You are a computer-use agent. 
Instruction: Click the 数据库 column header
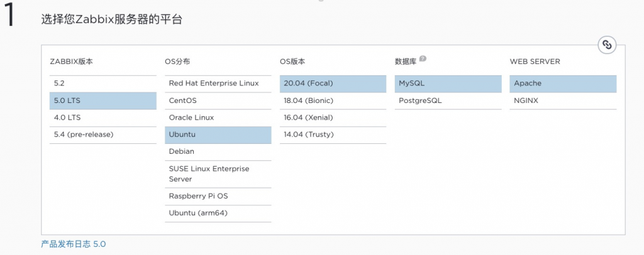pos(406,62)
